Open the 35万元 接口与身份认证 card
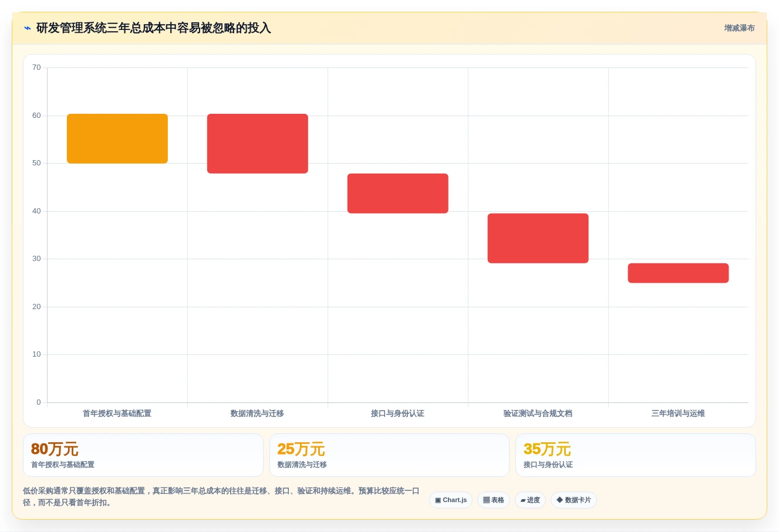The width and height of the screenshot is (779, 532). pos(636,455)
